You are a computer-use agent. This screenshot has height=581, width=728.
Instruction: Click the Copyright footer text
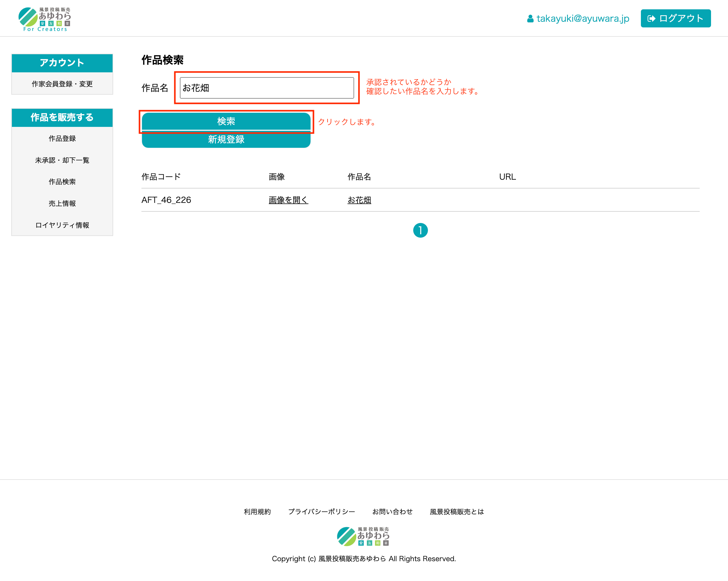click(x=364, y=558)
